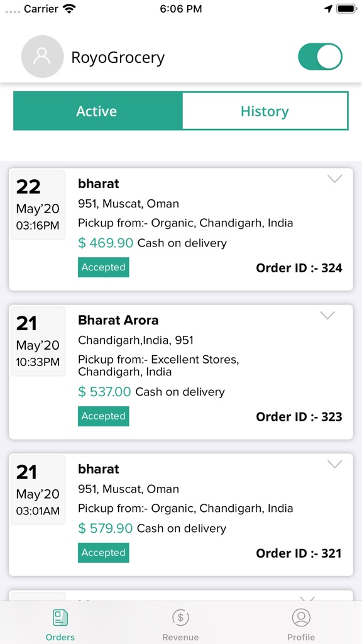Switch to the Active tab
Viewport: 362px width, 644px height.
pos(97,111)
